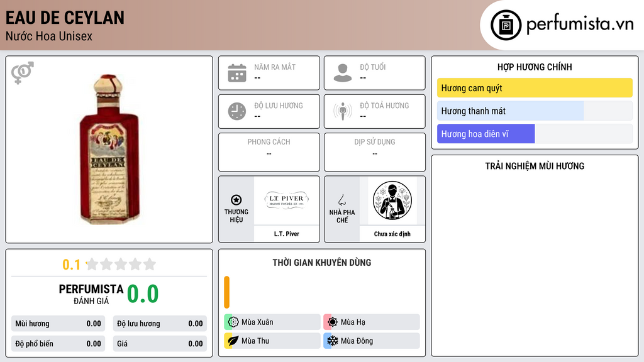
Task: Click the star badge icon above Thương hiệu
Action: coord(236,200)
